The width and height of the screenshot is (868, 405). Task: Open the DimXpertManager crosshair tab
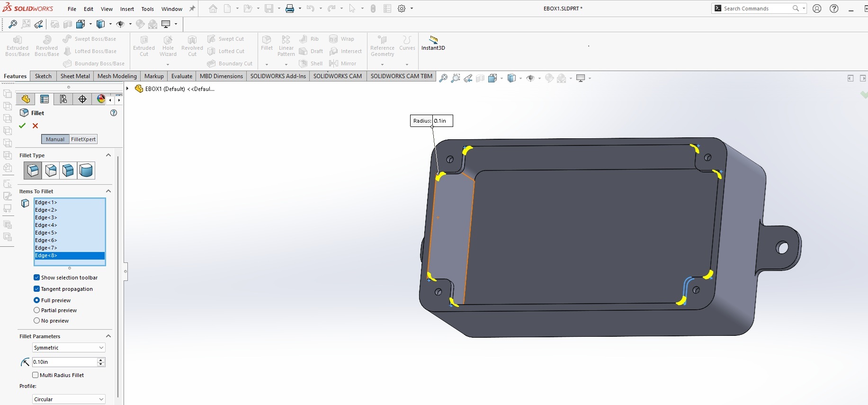click(x=82, y=99)
